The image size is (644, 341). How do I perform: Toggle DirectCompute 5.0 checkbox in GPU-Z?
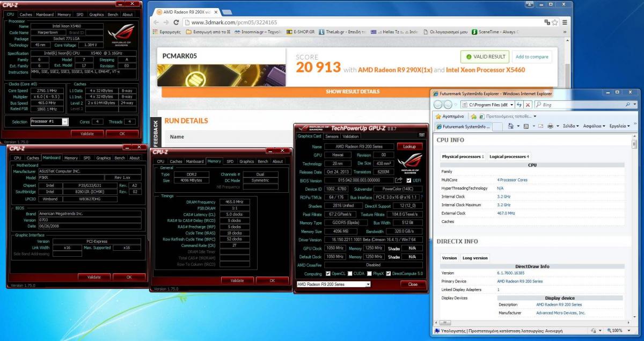pos(389,273)
